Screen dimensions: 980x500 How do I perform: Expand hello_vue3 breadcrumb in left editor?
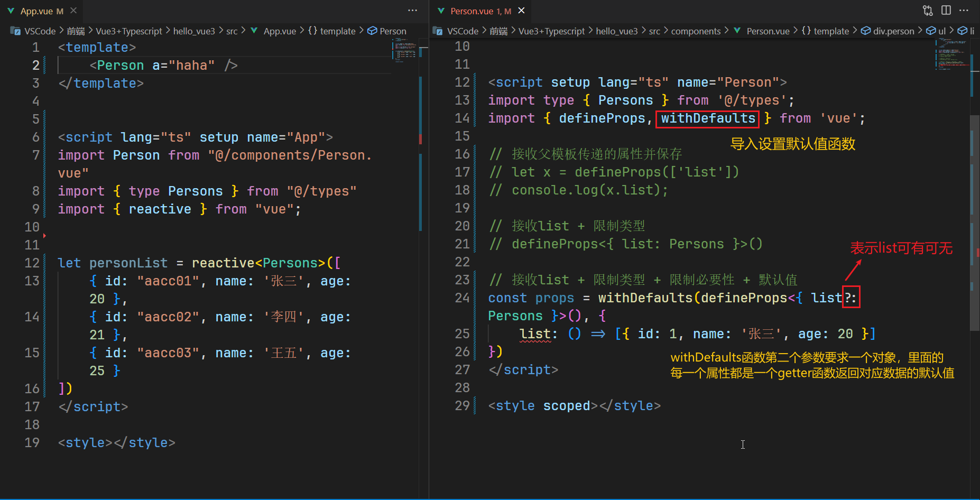194,31
